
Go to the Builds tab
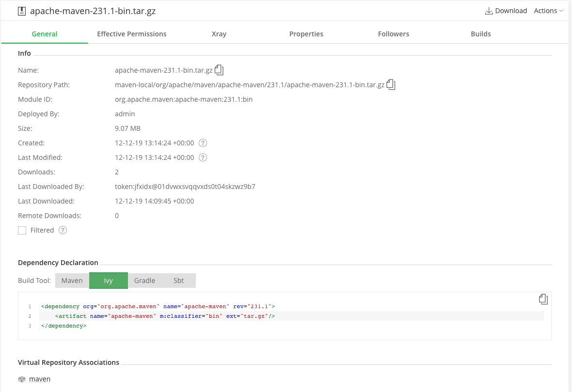tap(481, 34)
